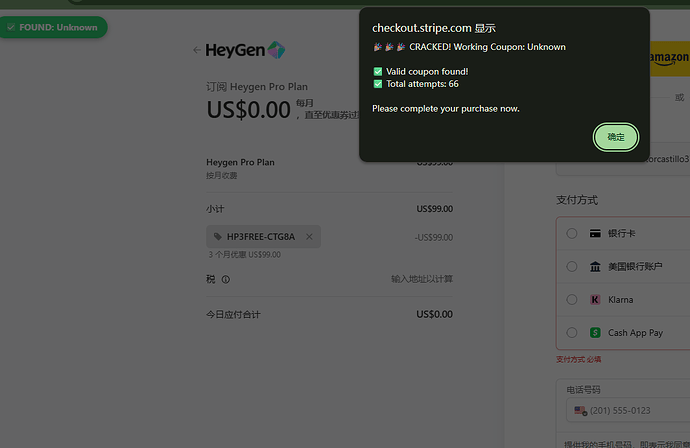Click the bank building icon
690x448 pixels.
595,266
